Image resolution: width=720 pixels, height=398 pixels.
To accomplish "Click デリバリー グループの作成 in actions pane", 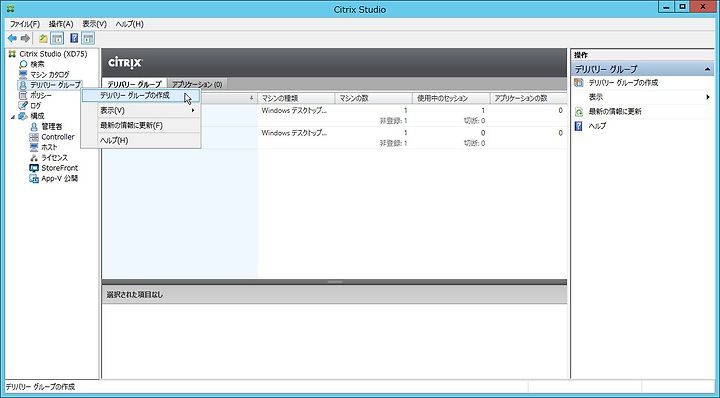I will [x=624, y=83].
